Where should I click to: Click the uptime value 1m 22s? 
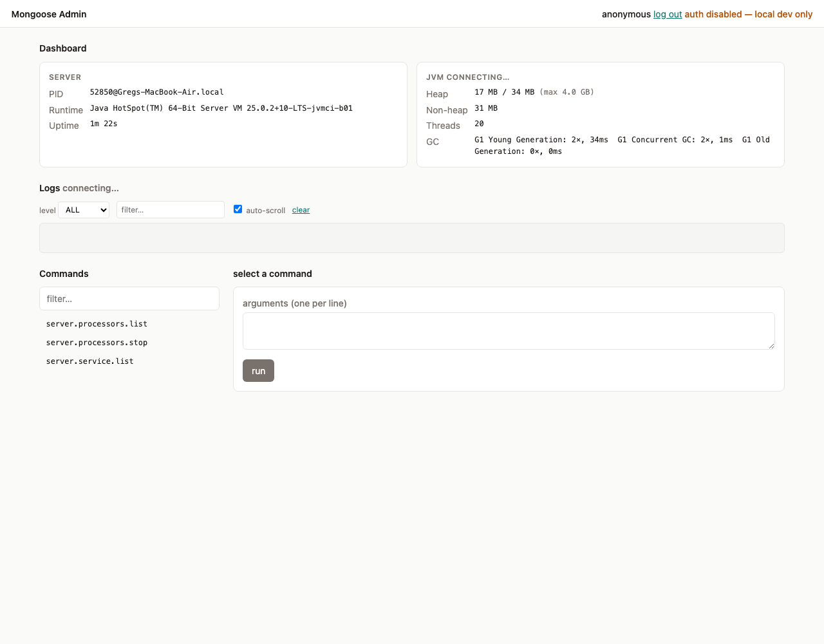tap(104, 124)
